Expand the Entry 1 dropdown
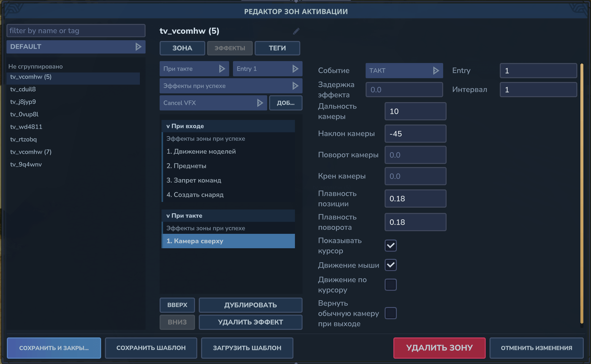This screenshot has width=591, height=364. pos(268,69)
